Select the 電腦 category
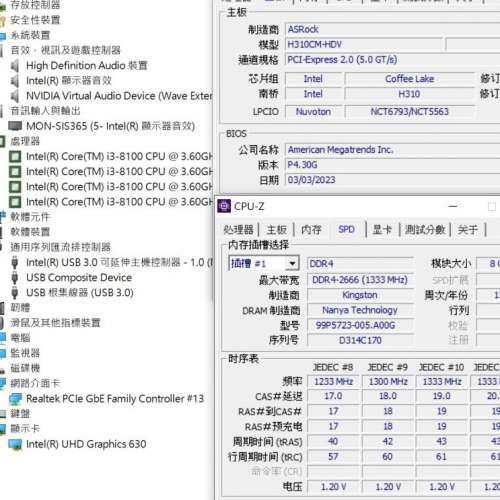Screen dimensions: 500x500 pos(20,338)
